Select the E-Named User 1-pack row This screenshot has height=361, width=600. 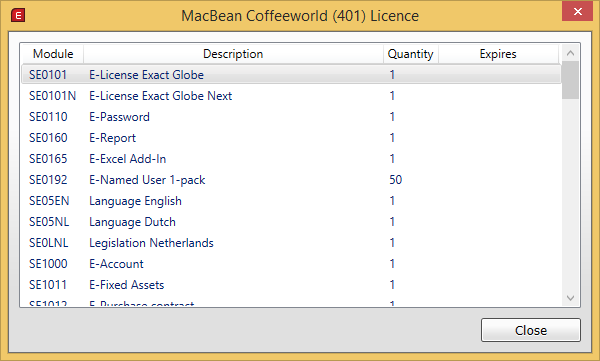[292, 180]
